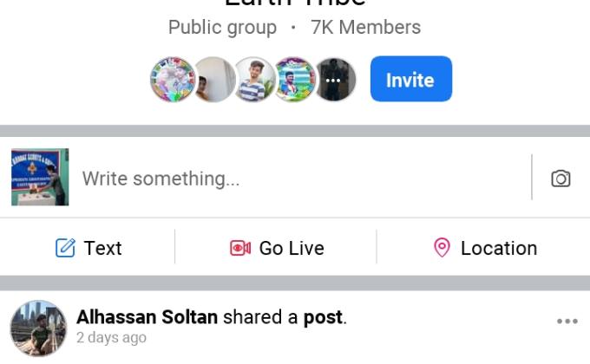
Task: Click the first colorful member avatar
Action: [x=173, y=80]
